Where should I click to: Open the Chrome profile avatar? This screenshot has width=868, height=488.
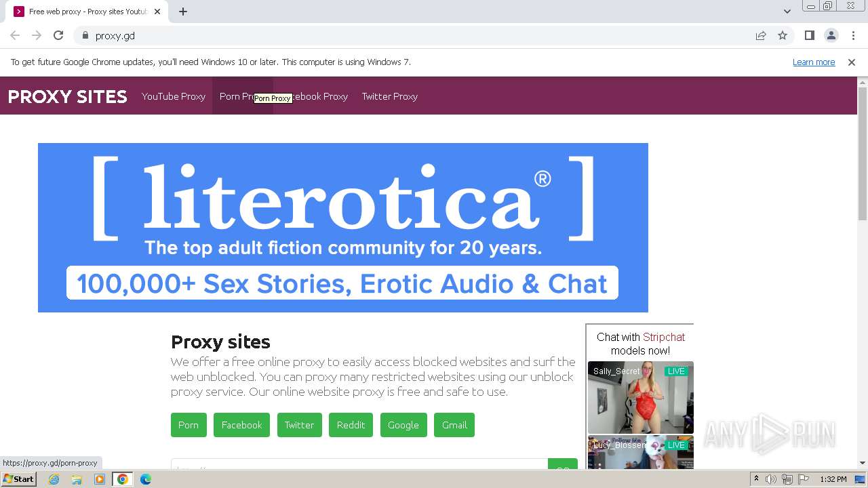(831, 35)
